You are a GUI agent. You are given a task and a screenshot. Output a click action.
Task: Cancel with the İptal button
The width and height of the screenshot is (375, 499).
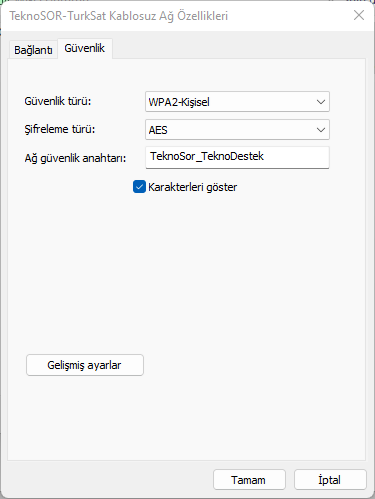pos(330,480)
